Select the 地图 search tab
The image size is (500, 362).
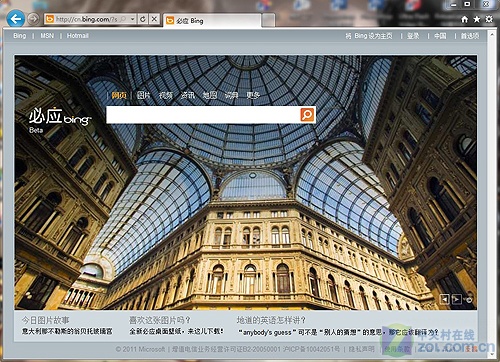click(x=210, y=95)
